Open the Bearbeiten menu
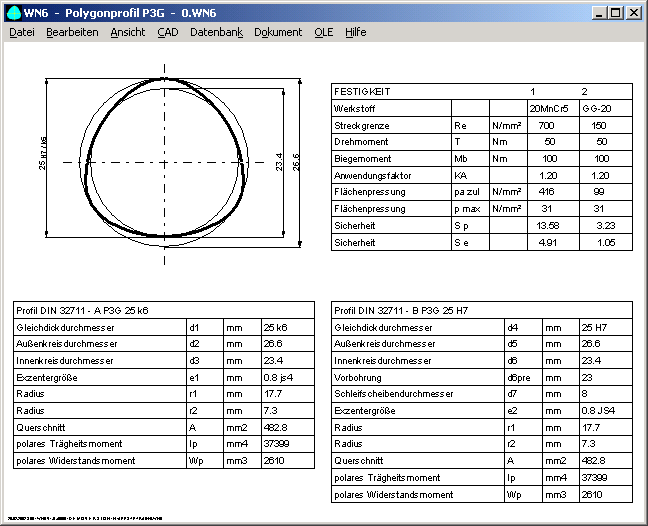Screen dimensions: 648x526 [x=72, y=32]
